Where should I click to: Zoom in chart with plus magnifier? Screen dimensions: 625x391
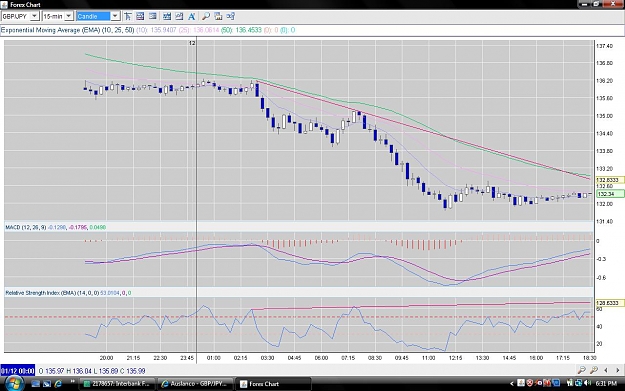point(594,370)
